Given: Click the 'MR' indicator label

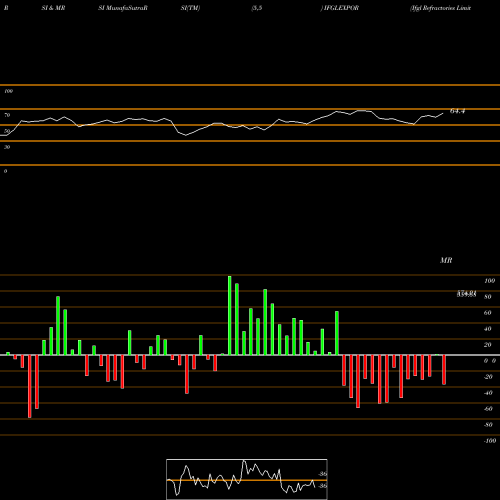Looking at the screenshot, I should pyautogui.click(x=446, y=260).
